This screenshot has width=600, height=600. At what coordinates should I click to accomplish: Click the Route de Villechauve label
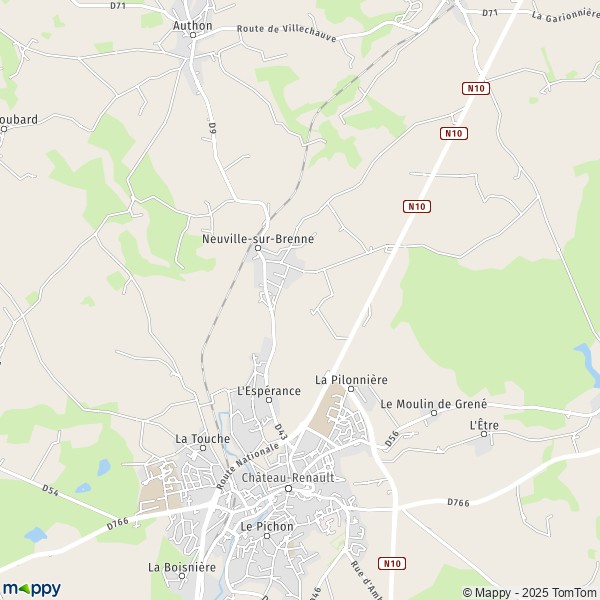click(x=287, y=33)
